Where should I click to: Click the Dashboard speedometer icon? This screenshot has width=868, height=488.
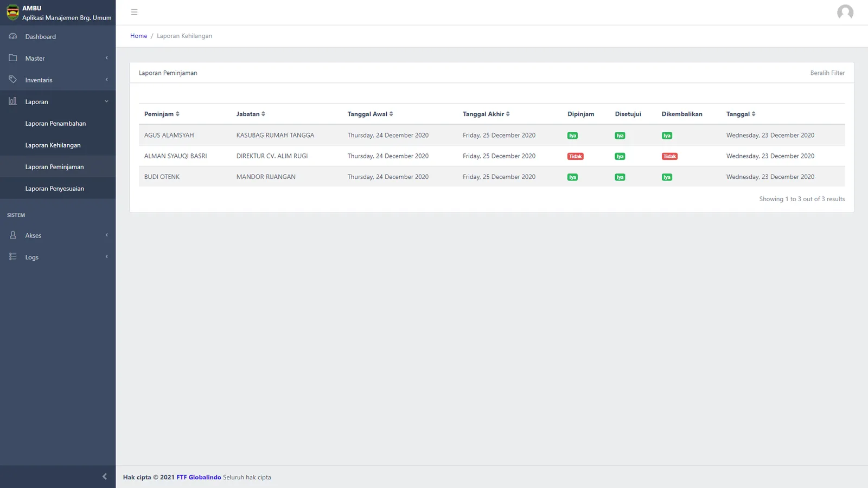pos(13,36)
